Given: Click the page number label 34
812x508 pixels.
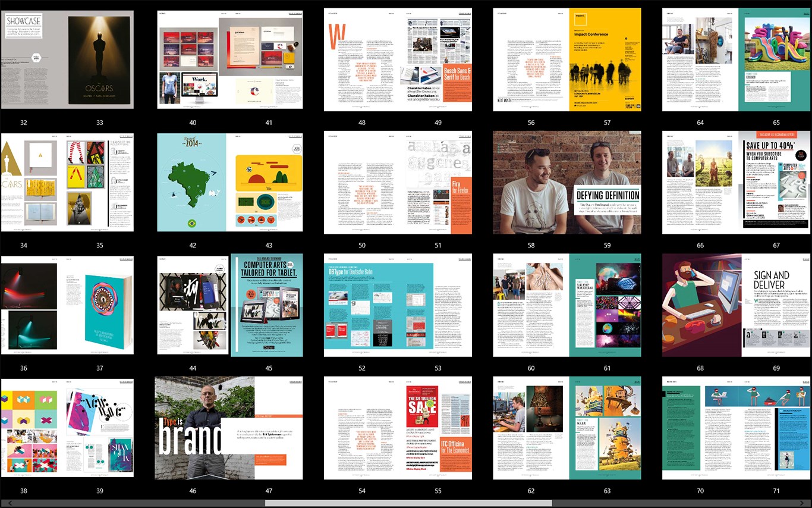Looking at the screenshot, I should [x=24, y=246].
